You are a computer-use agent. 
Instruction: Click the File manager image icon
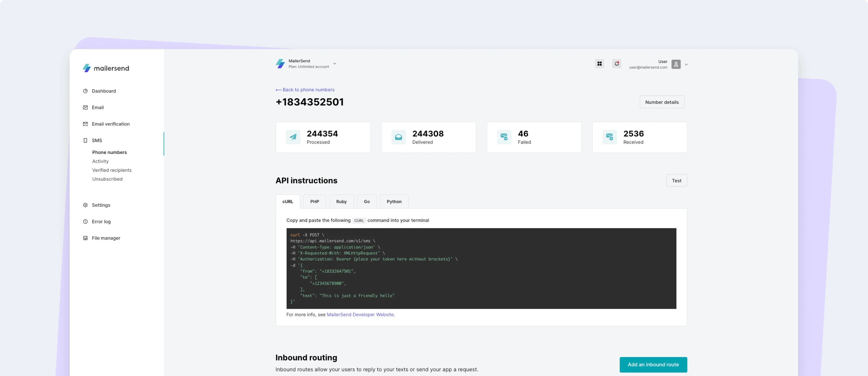[85, 238]
